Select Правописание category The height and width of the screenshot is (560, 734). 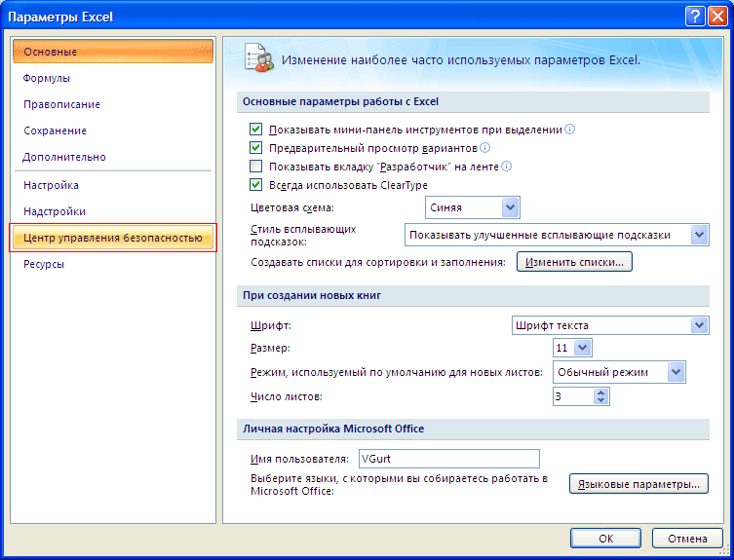pyautogui.click(x=113, y=104)
